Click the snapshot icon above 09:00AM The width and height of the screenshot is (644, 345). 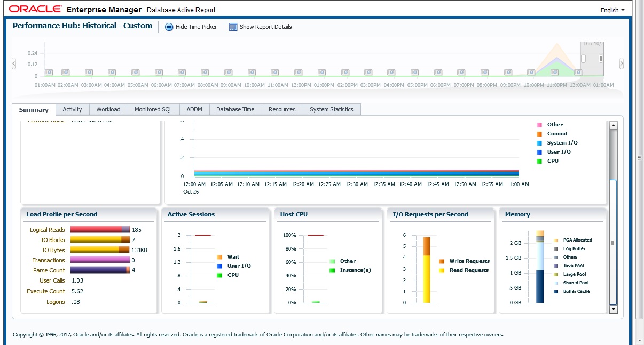228,72
